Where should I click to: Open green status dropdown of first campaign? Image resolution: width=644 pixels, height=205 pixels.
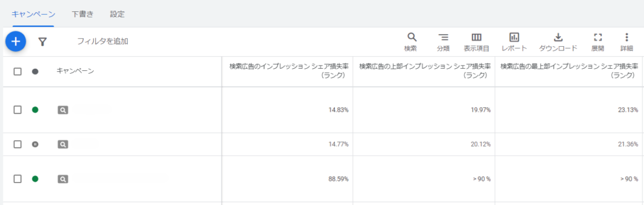point(35,110)
